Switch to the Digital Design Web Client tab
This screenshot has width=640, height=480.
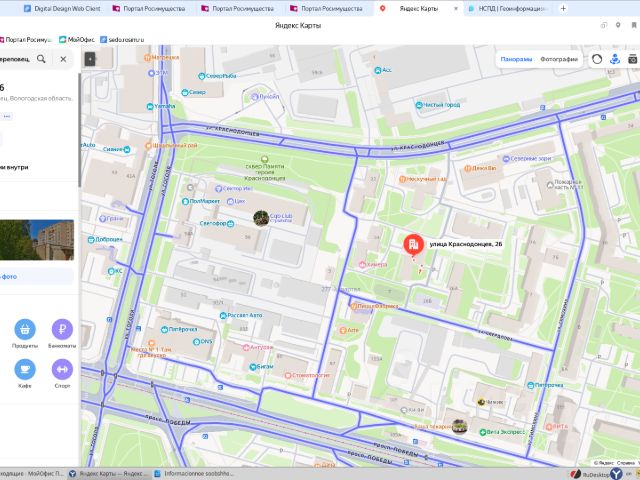pyautogui.click(x=62, y=8)
